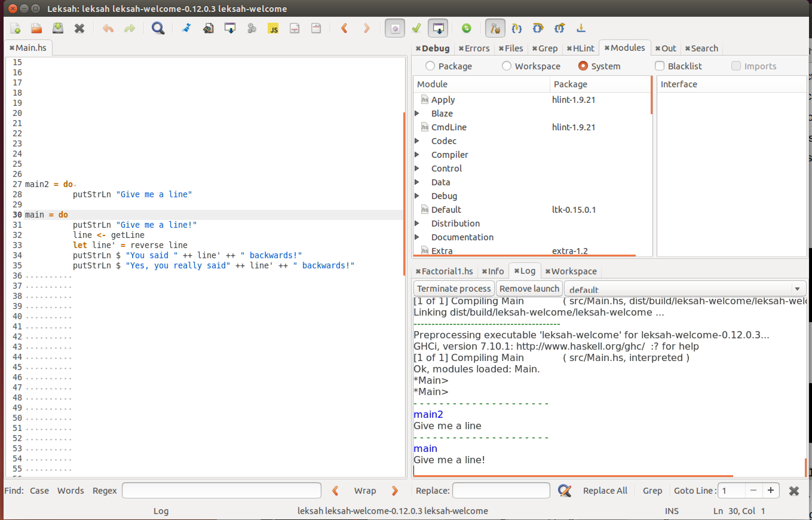Click the undo arrow icon
Image resolution: width=812 pixels, height=520 pixels.
pos(108,28)
